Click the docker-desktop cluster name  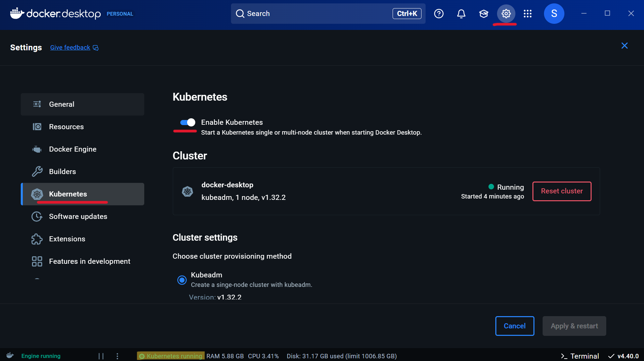pos(227,185)
